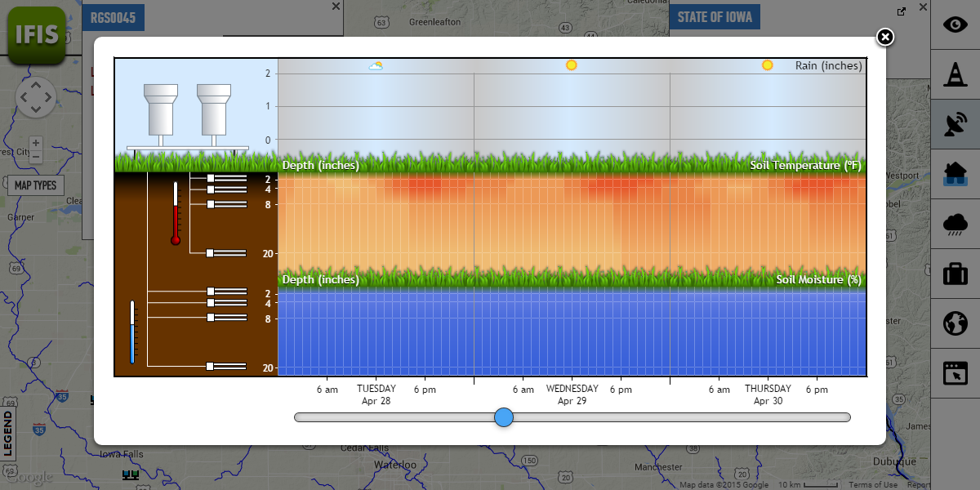
Task: Open the STATE OF IOWA tab
Action: coord(715,16)
